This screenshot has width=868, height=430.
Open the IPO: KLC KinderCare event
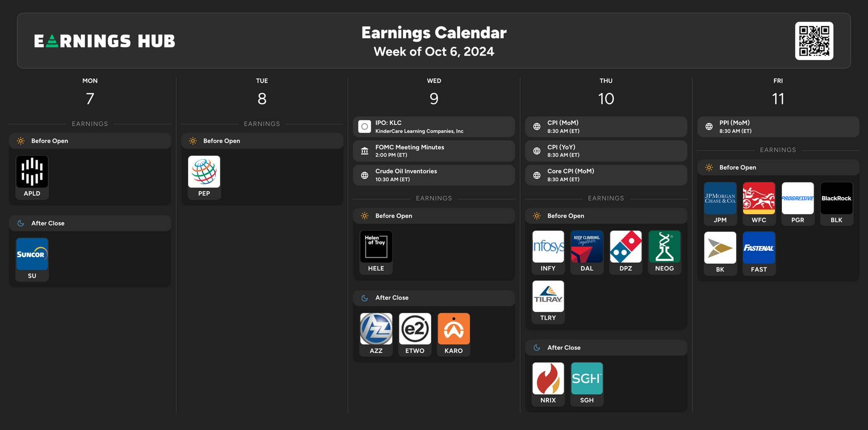point(434,127)
